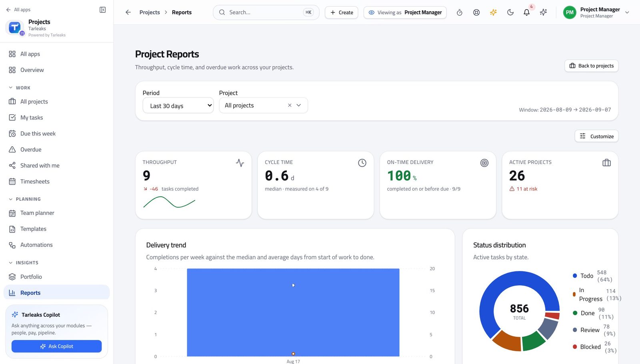Viewport: 640px width, 364px height.
Task: Open Due this week in the sidebar
Action: click(57, 133)
